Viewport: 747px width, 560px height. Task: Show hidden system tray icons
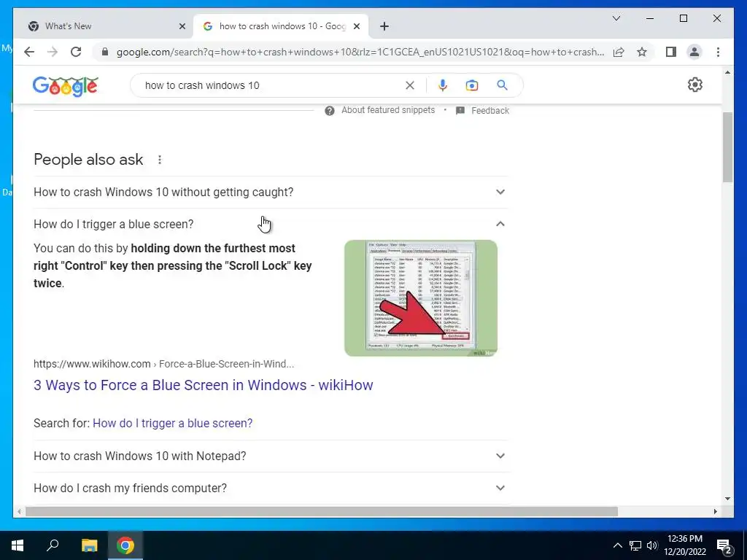click(617, 545)
